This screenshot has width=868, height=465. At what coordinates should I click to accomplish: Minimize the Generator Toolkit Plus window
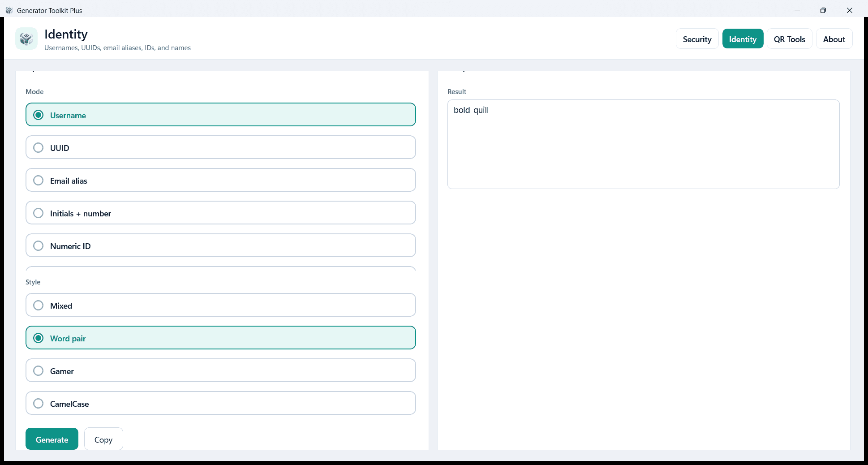(x=797, y=10)
